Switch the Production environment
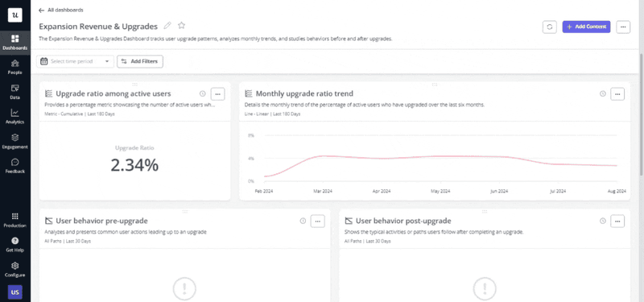Viewport: 644px width, 302px height. pyautogui.click(x=14, y=220)
